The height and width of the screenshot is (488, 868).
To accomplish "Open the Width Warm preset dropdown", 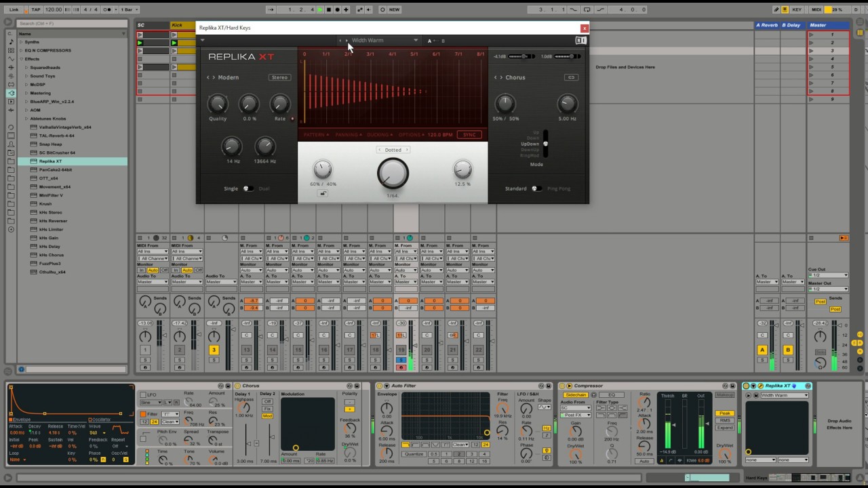I will click(x=384, y=40).
